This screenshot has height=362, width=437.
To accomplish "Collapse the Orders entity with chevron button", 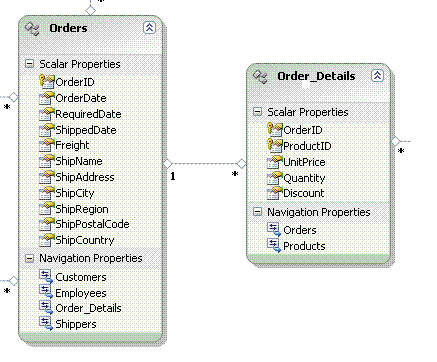I will [149, 27].
